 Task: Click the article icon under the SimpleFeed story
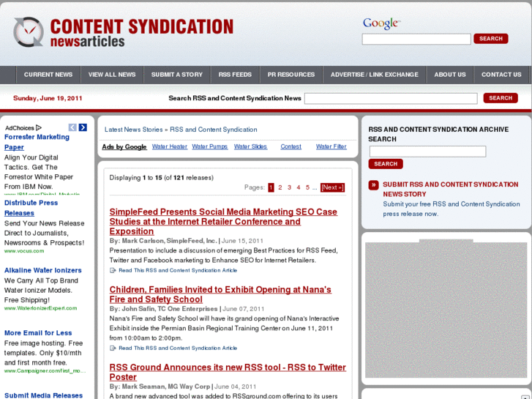tap(113, 270)
